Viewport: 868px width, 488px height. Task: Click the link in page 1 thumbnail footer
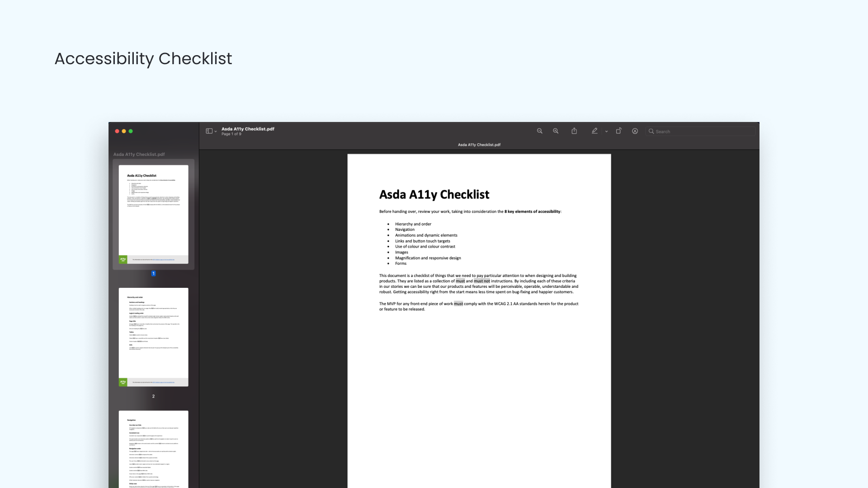tap(163, 260)
